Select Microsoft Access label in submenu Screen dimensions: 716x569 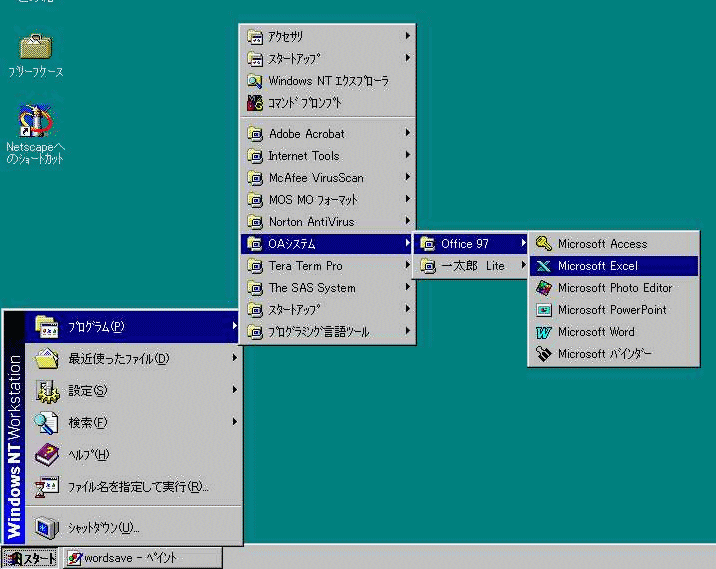pos(602,244)
